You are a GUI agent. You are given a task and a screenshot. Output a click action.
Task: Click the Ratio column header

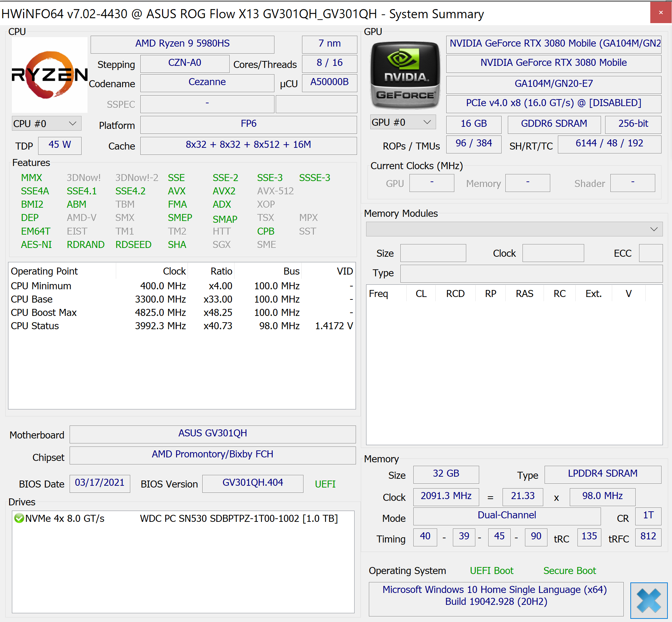tap(211, 271)
